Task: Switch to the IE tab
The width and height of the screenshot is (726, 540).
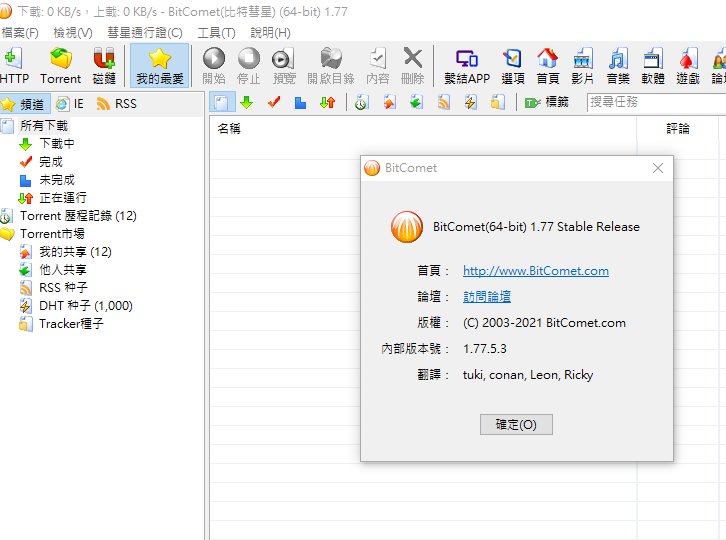Action: [70, 104]
